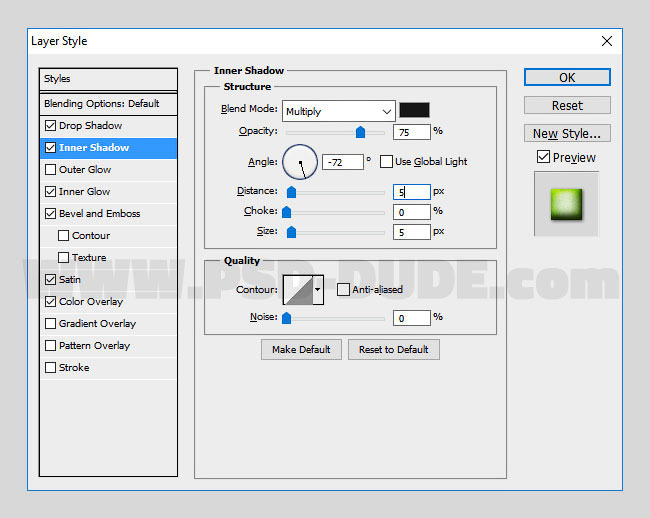The height and width of the screenshot is (518, 650).
Task: Click the Make Default button
Action: [301, 349]
